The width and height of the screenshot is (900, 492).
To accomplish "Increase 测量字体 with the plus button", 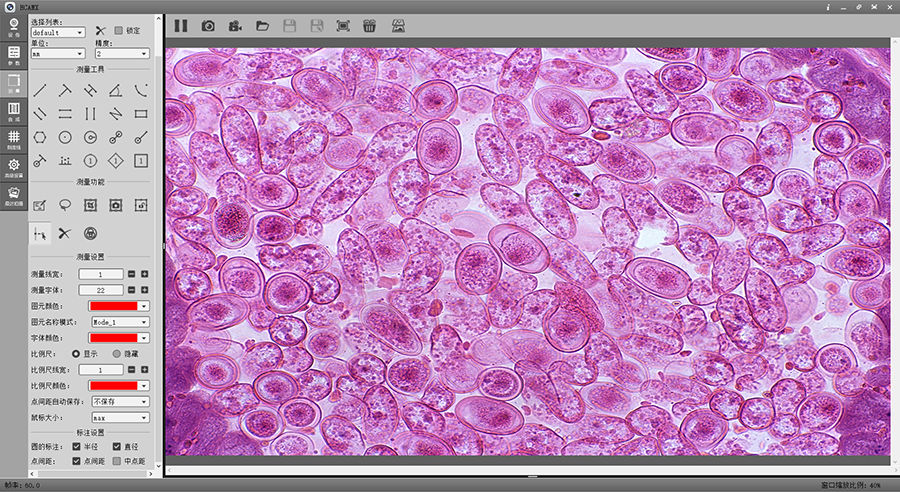I will 145,290.
